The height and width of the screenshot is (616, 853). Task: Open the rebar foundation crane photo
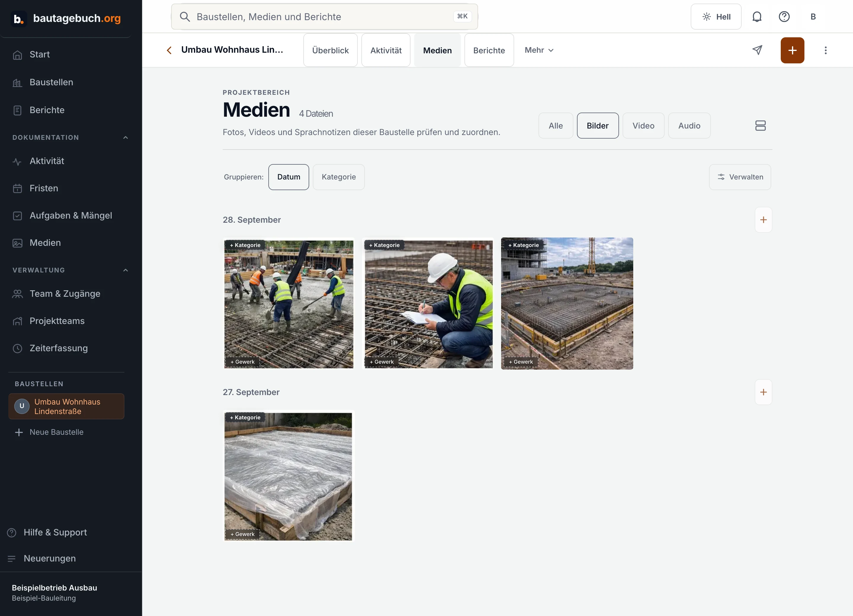[x=567, y=304]
